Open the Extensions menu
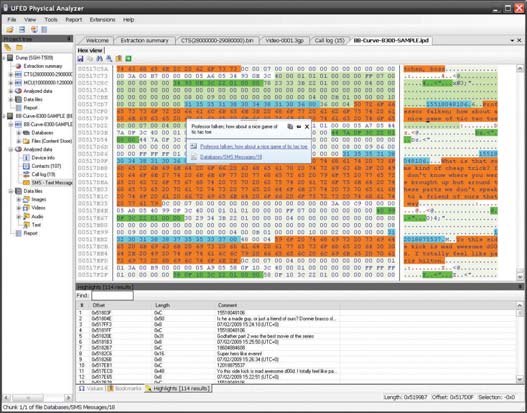 click(x=103, y=19)
